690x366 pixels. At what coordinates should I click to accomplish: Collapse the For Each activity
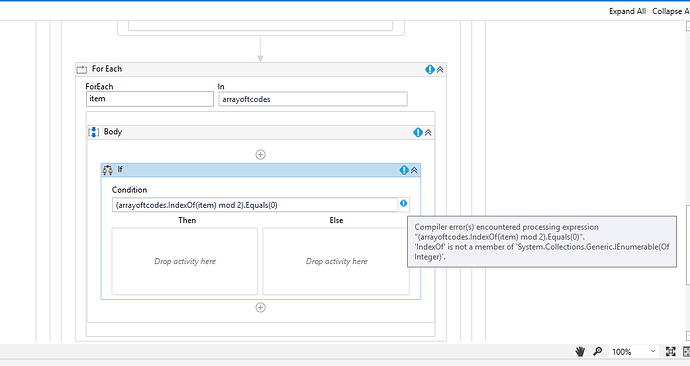click(440, 70)
